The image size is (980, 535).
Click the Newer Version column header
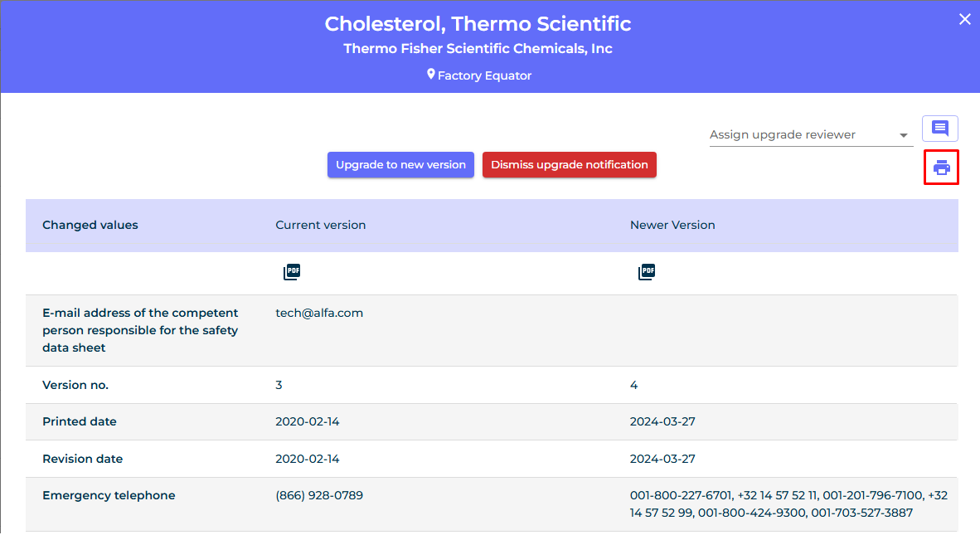[x=672, y=225]
